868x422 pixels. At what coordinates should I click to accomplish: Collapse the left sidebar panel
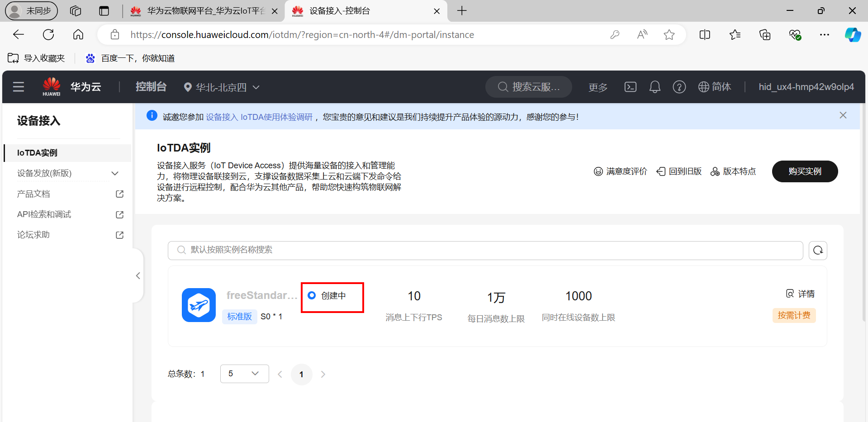click(138, 276)
